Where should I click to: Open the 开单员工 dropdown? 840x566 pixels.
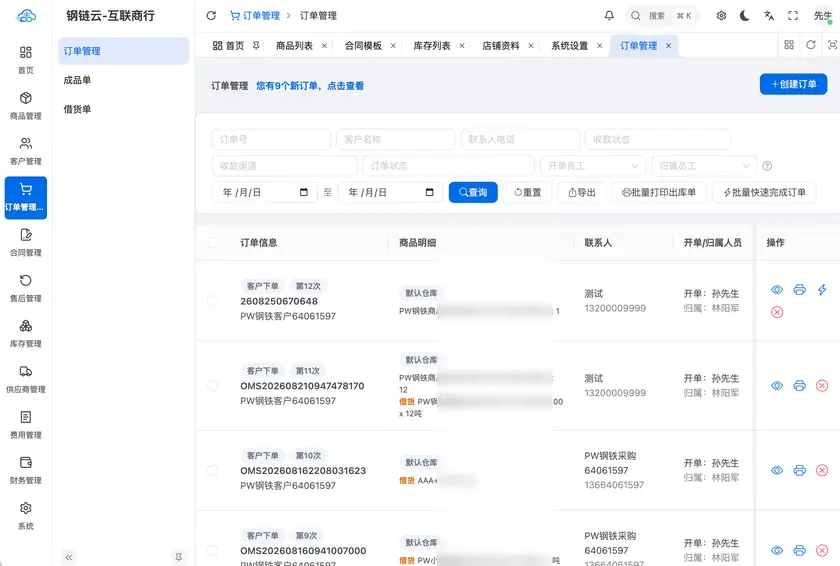pyautogui.click(x=592, y=166)
